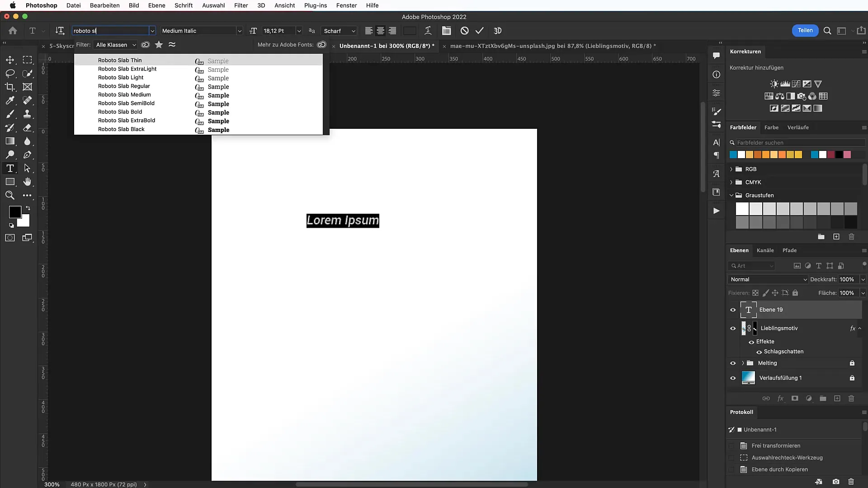This screenshot has height=488, width=868.
Task: Toggle visibility of Verlaufsfüllung 1 layer
Action: click(x=733, y=378)
